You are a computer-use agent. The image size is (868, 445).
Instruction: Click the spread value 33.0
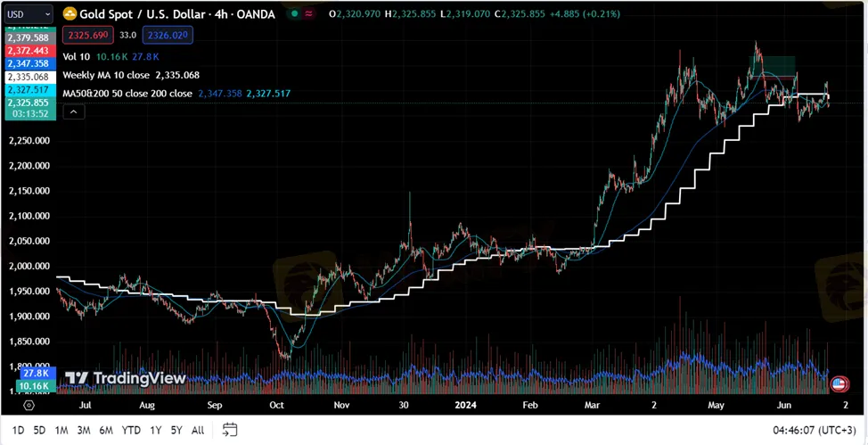click(127, 36)
